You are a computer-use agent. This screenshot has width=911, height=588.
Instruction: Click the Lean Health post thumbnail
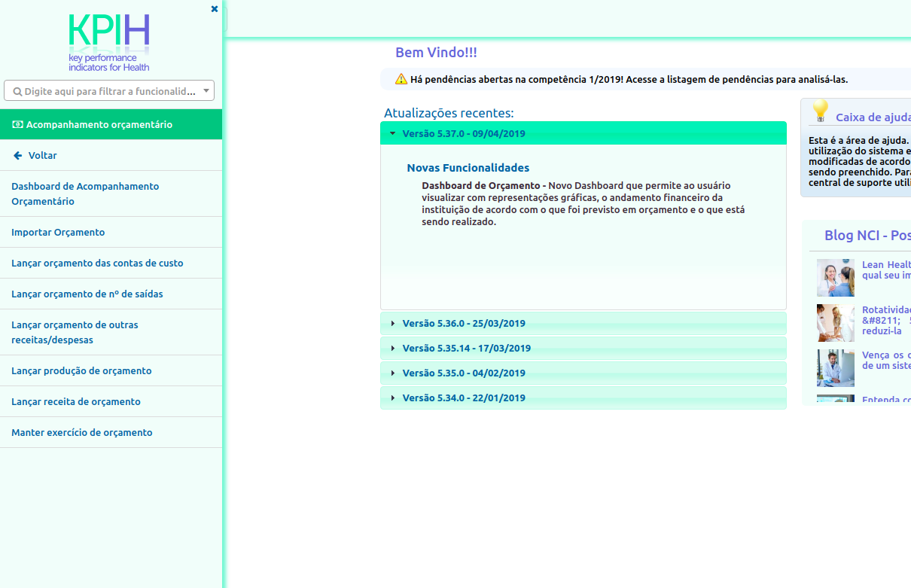click(836, 278)
